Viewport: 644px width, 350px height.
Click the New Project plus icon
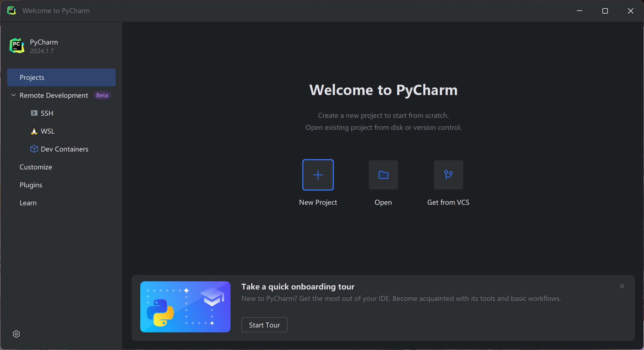point(318,175)
